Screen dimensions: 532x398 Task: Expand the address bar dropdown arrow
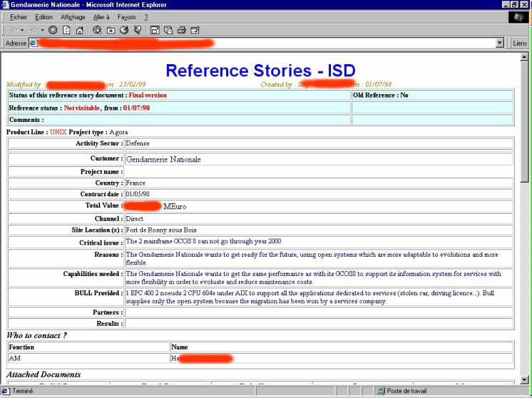499,43
